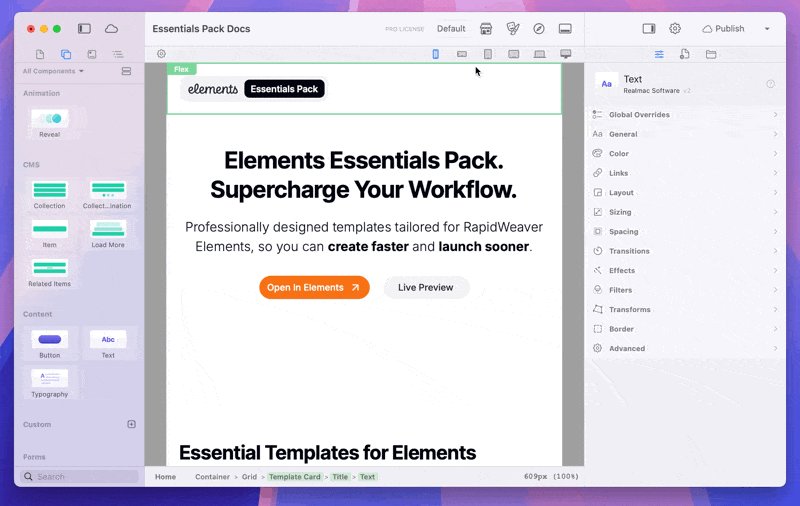Open Publish options dropdown arrow
Screen dimensions: 800x506
[767, 29]
